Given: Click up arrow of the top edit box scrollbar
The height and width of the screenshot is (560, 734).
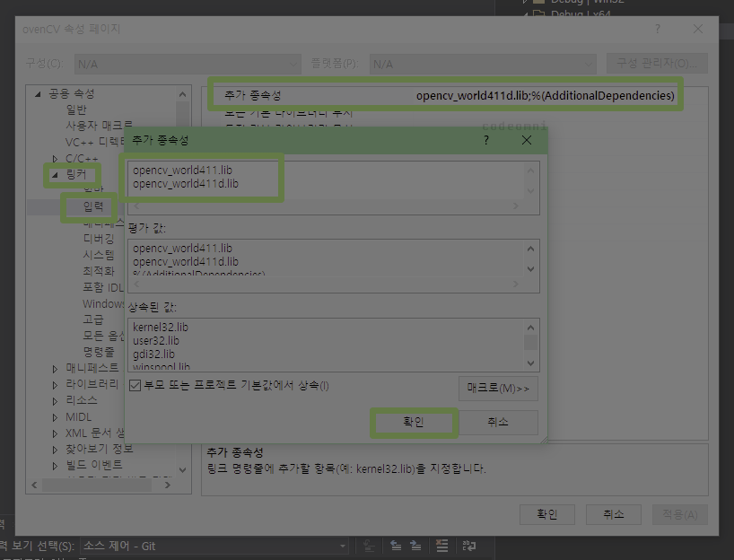Looking at the screenshot, I should point(530,171).
